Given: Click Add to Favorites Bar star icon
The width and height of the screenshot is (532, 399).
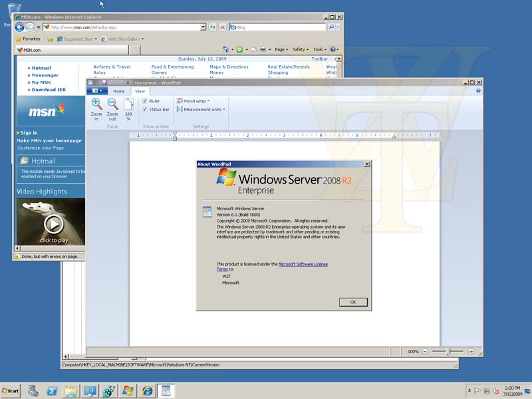Looking at the screenshot, I should coord(51,39).
